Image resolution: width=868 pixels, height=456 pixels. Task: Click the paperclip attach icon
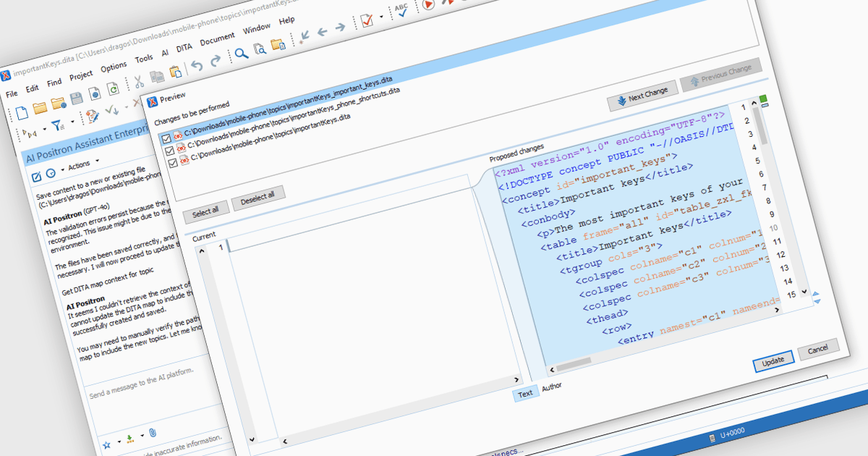tap(153, 431)
